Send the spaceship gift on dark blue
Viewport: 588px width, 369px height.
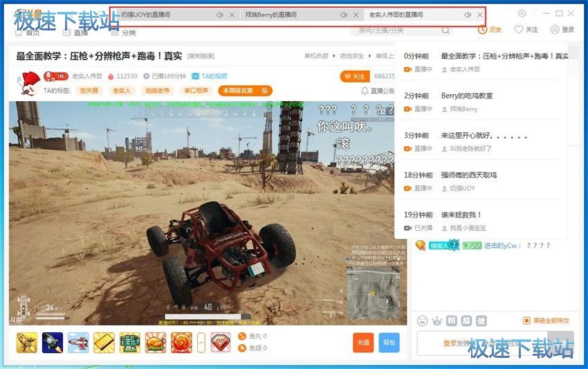pyautogui.click(x=53, y=343)
